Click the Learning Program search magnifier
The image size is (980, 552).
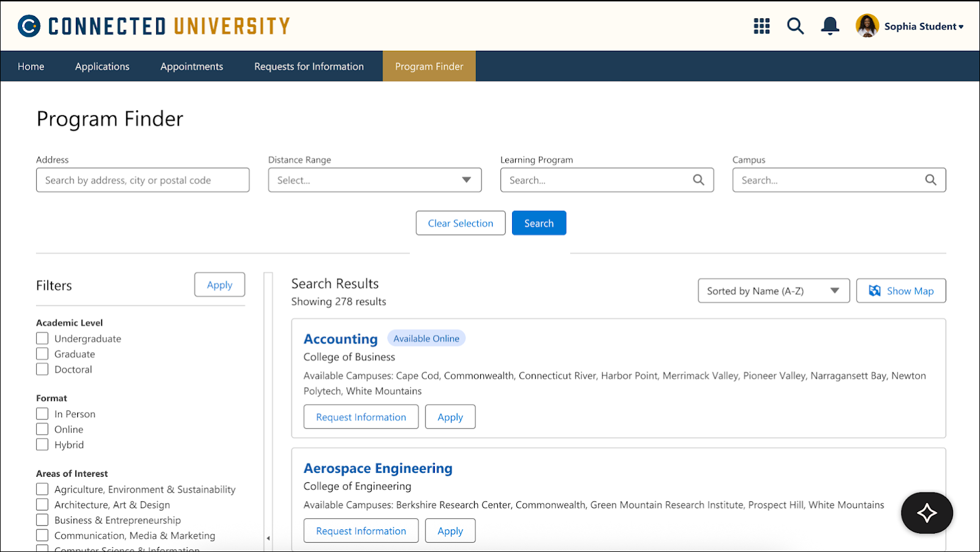(698, 180)
